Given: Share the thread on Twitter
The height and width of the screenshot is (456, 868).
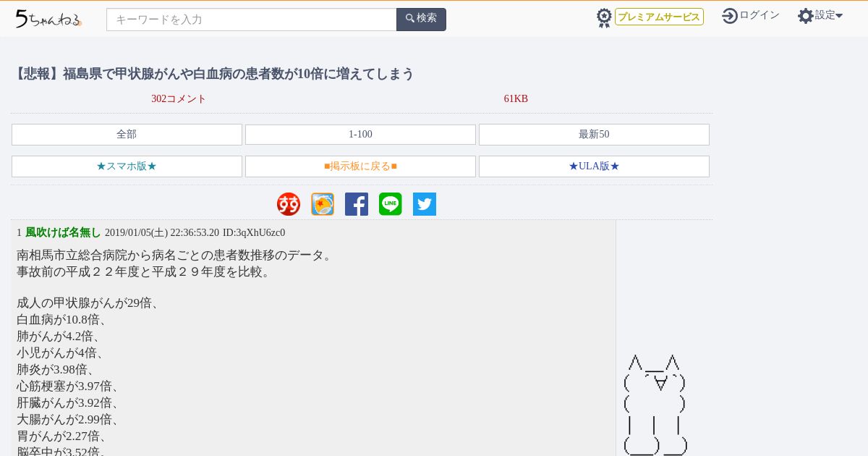Looking at the screenshot, I should (425, 204).
